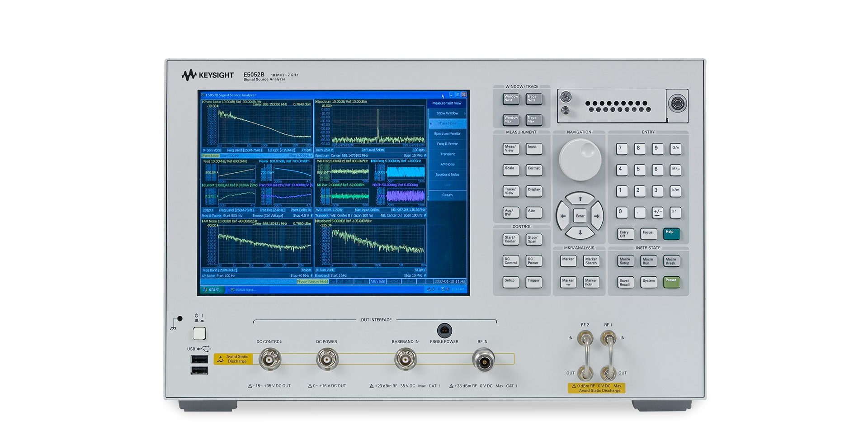Select the Return softkey

447,195
